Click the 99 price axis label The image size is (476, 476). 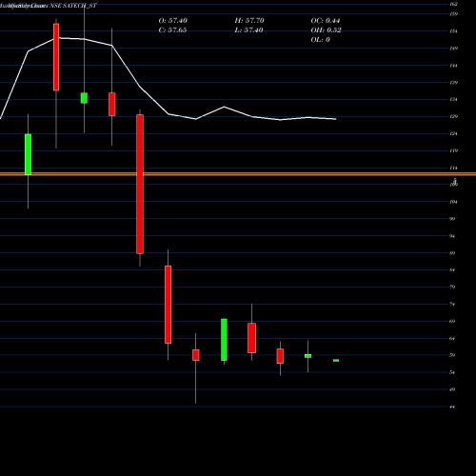[452, 219]
